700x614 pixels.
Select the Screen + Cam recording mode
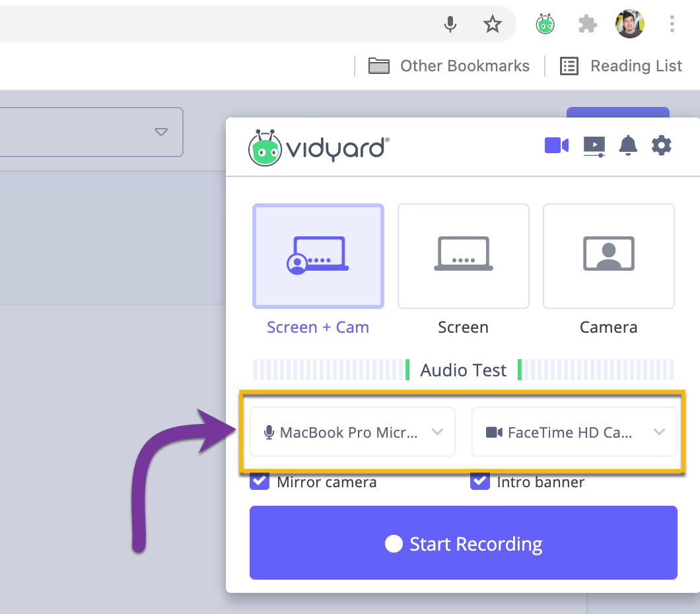[x=318, y=256]
